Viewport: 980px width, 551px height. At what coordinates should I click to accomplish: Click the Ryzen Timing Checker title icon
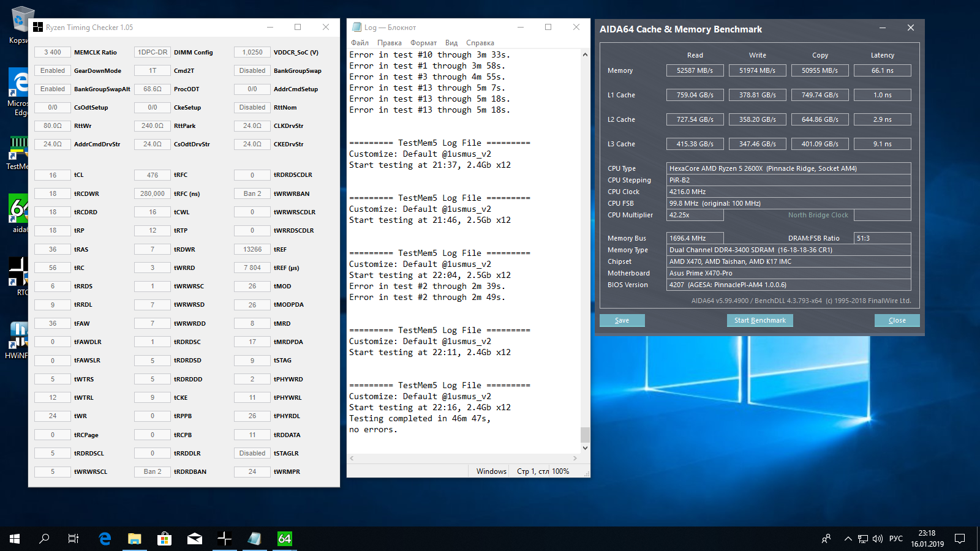pyautogui.click(x=38, y=27)
